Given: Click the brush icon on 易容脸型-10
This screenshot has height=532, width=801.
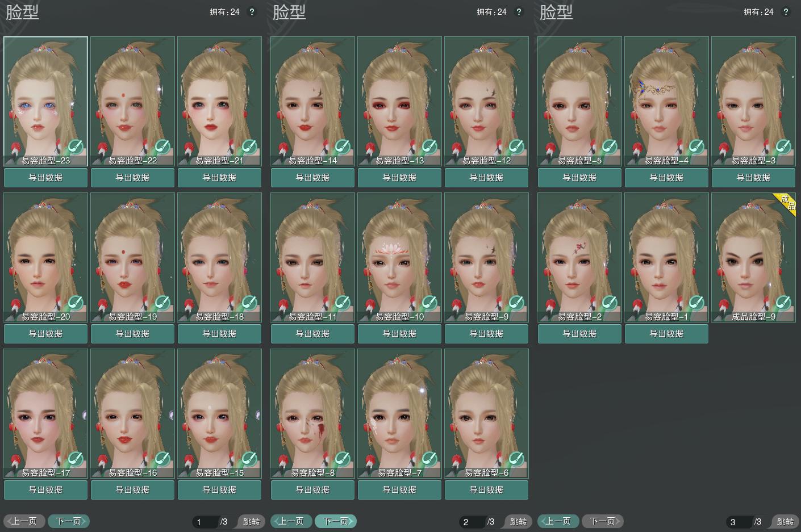Looking at the screenshot, I should click(x=429, y=303).
